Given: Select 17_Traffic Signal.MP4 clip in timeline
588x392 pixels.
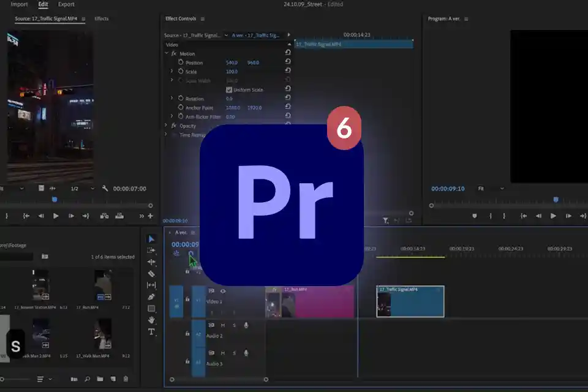Looking at the screenshot, I should tap(410, 301).
